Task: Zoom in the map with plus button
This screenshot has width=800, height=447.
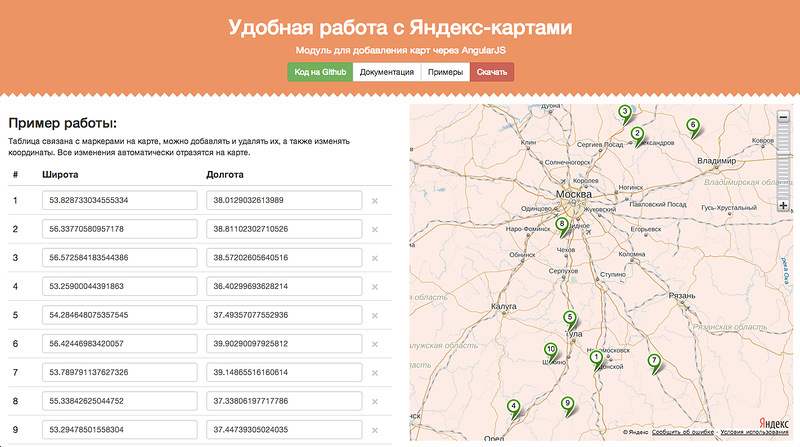Action: tap(783, 205)
